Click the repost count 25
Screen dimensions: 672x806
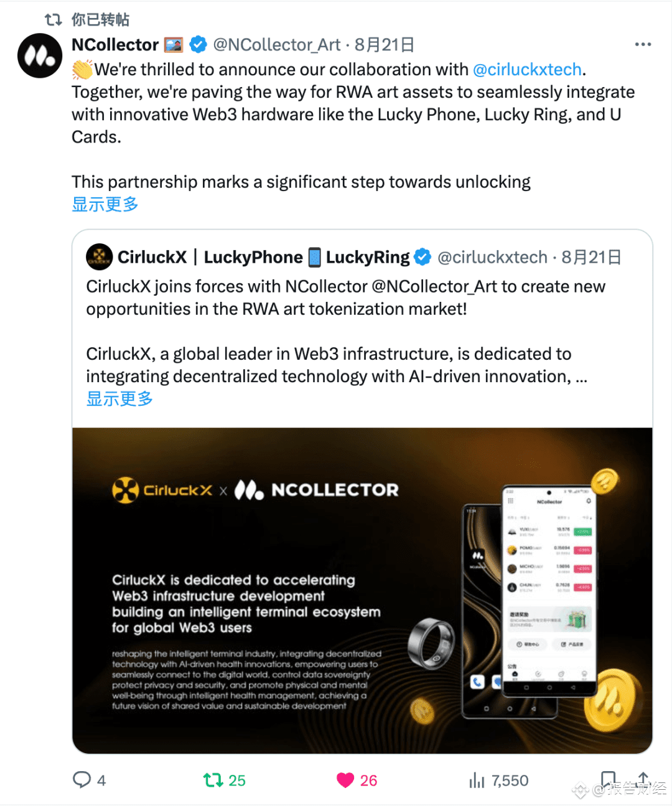tap(237, 780)
